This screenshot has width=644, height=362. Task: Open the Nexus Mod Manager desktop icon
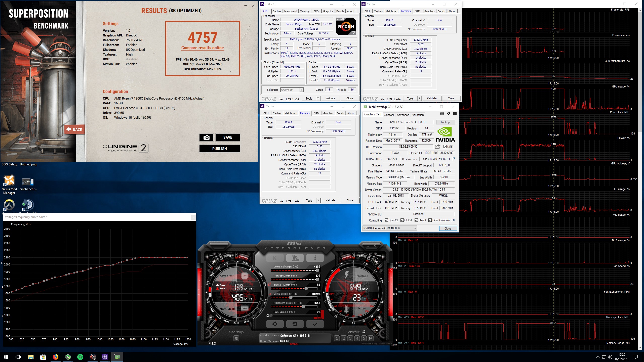(x=9, y=185)
